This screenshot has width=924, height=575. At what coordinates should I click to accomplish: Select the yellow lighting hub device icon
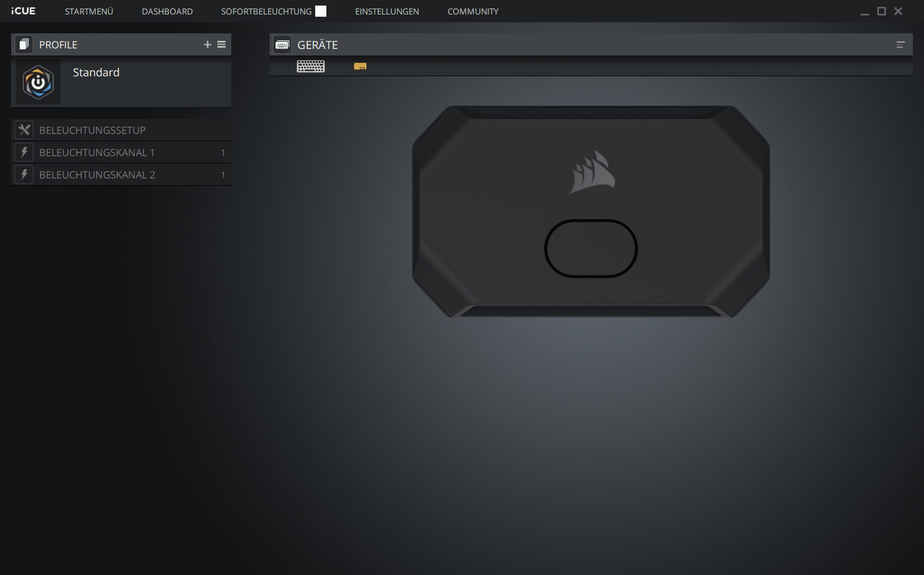[360, 67]
